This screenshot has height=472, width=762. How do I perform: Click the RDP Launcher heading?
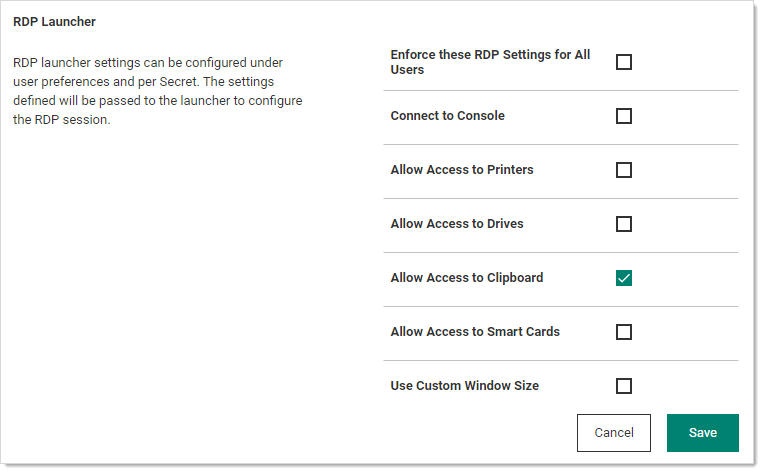pos(54,21)
